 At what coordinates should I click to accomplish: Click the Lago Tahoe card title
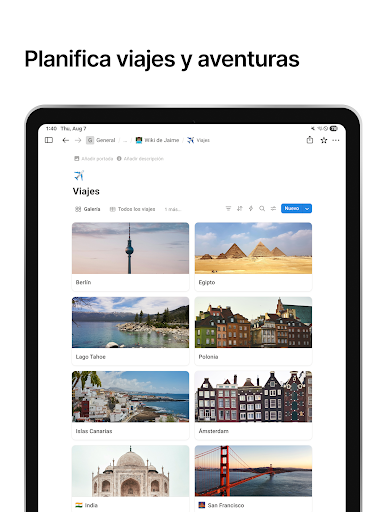coord(90,357)
